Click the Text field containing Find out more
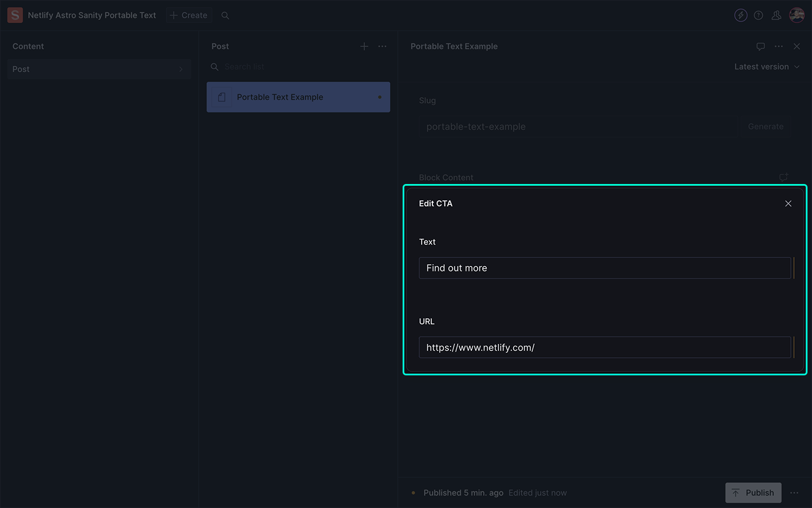The width and height of the screenshot is (812, 508). pos(604,268)
